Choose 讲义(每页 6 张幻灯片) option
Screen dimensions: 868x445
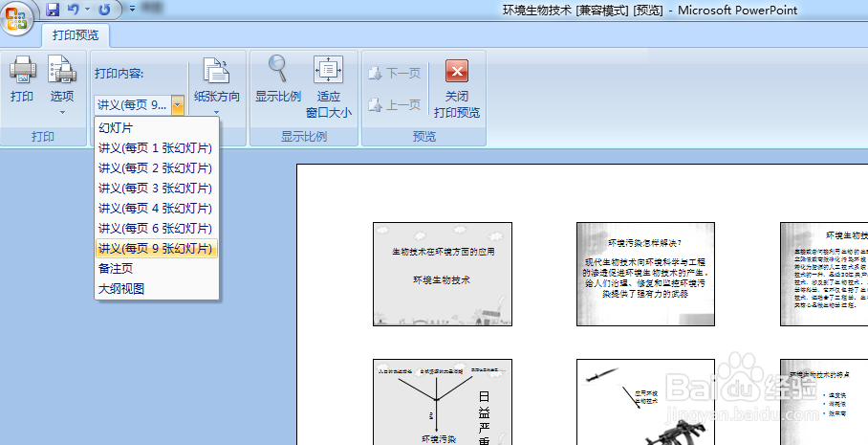coord(157,228)
